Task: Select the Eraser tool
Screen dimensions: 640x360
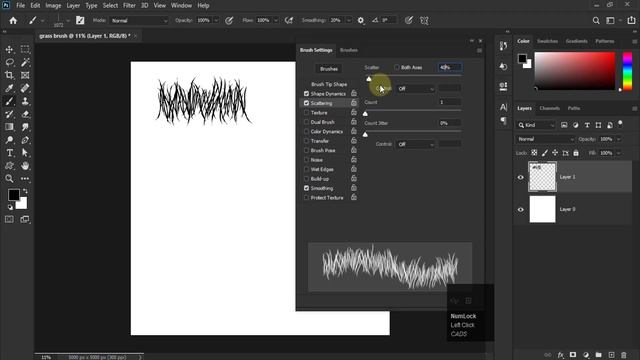Action: (x=25, y=114)
